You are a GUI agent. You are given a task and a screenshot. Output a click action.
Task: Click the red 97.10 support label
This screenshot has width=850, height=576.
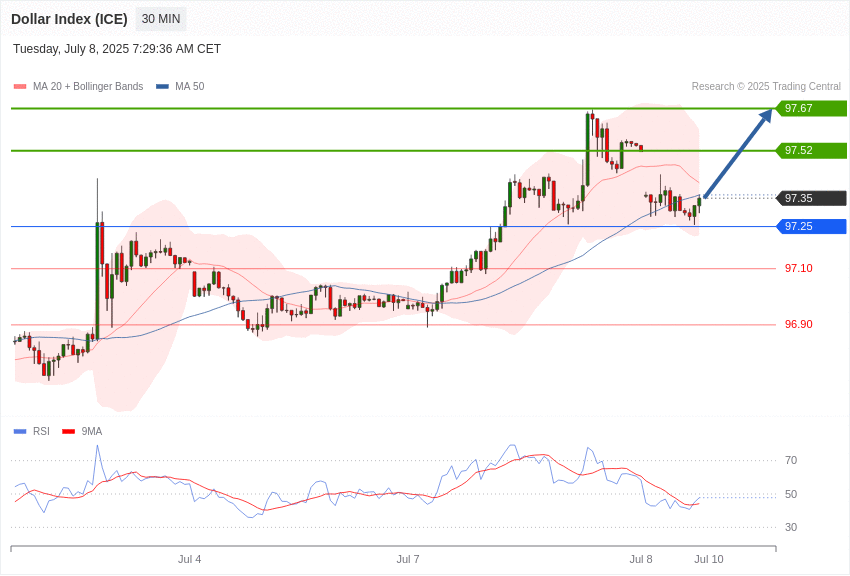tap(799, 268)
